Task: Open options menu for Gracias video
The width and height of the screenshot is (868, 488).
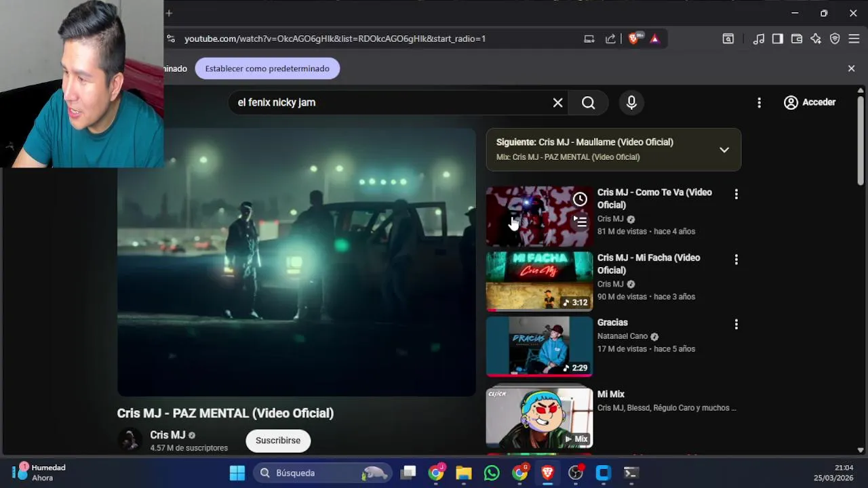Action: (x=736, y=325)
